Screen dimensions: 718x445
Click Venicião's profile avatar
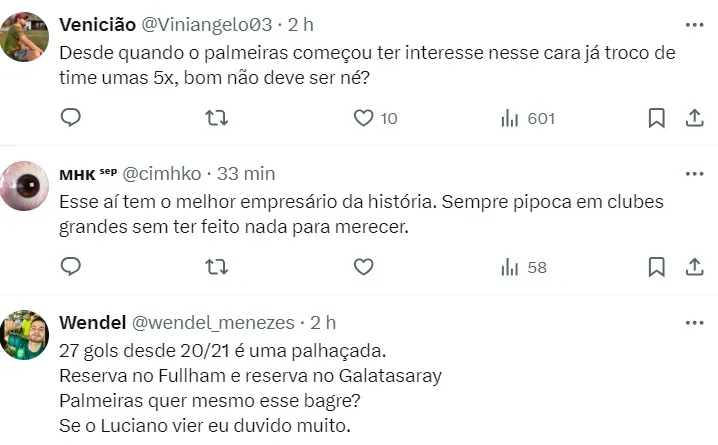[24, 38]
